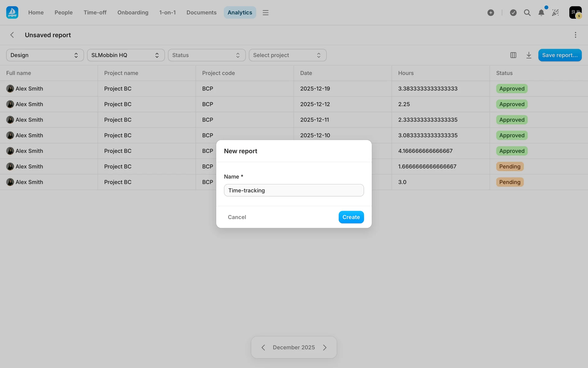Screen dimensions: 588x368
Task: Open the search magnifier icon
Action: coord(527,13)
